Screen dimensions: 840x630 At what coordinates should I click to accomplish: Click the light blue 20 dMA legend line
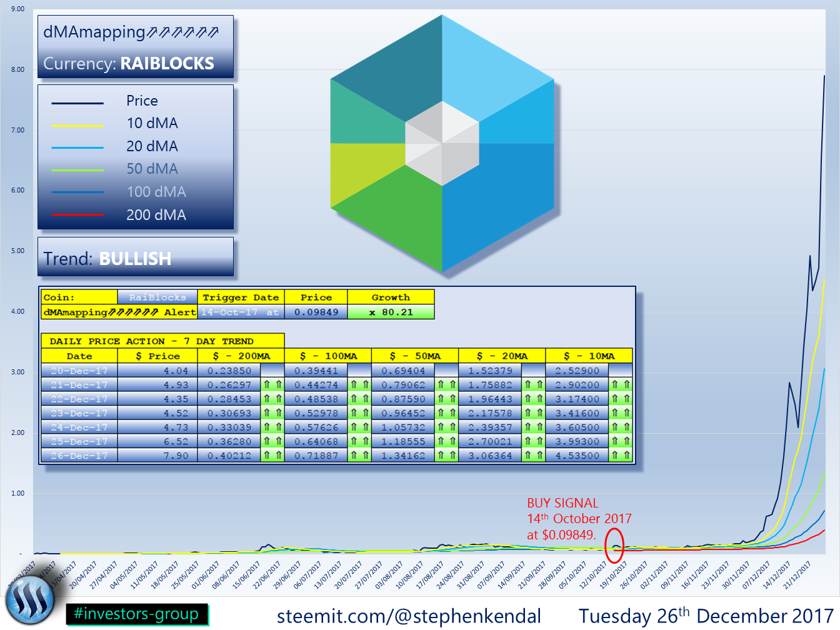pos(77,147)
